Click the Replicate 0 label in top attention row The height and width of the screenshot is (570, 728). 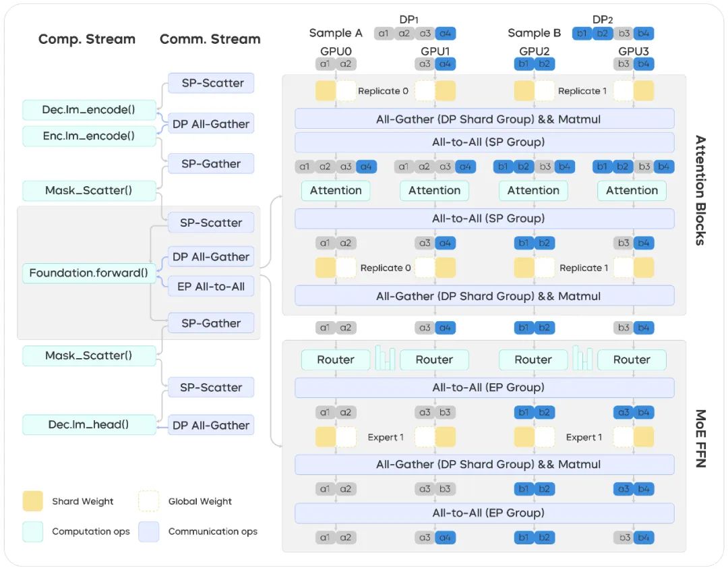(x=383, y=91)
